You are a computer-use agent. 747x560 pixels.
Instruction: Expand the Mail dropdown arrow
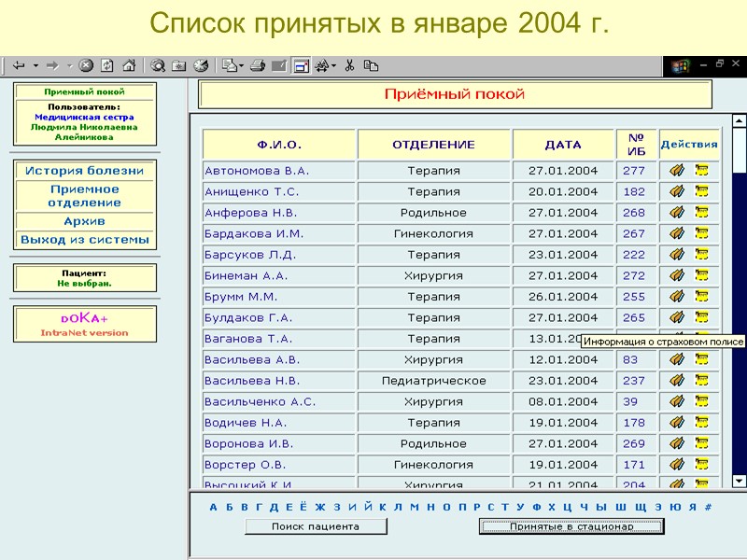point(242,65)
